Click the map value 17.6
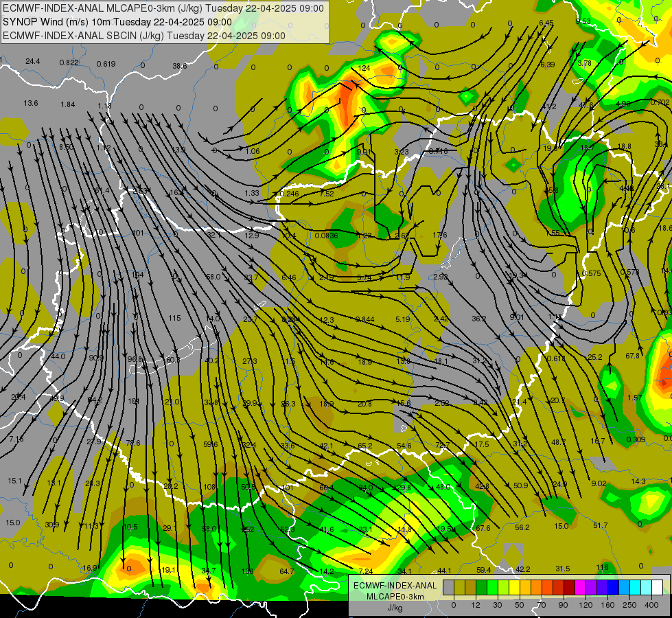The height and width of the screenshot is (618, 672). 440,235
